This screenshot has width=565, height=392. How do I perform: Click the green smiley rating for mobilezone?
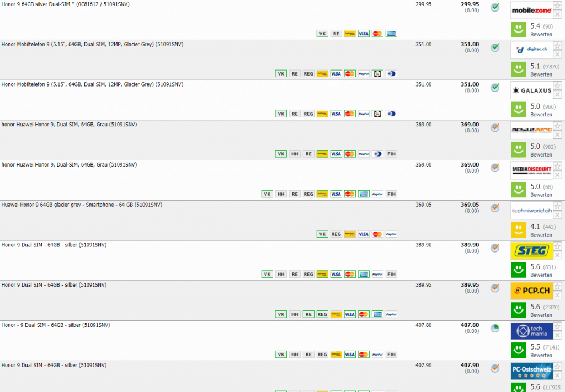click(519, 30)
